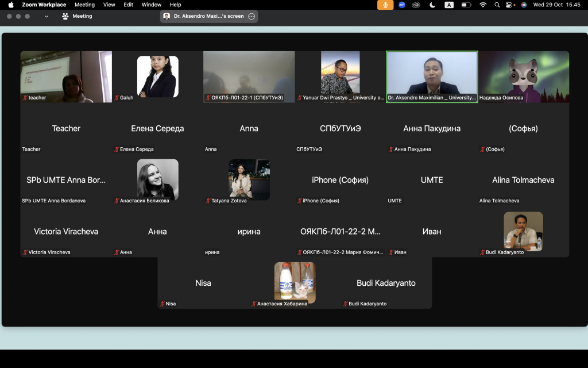Click the Siri icon in menu bar
588x368 pixels.
pos(524,5)
